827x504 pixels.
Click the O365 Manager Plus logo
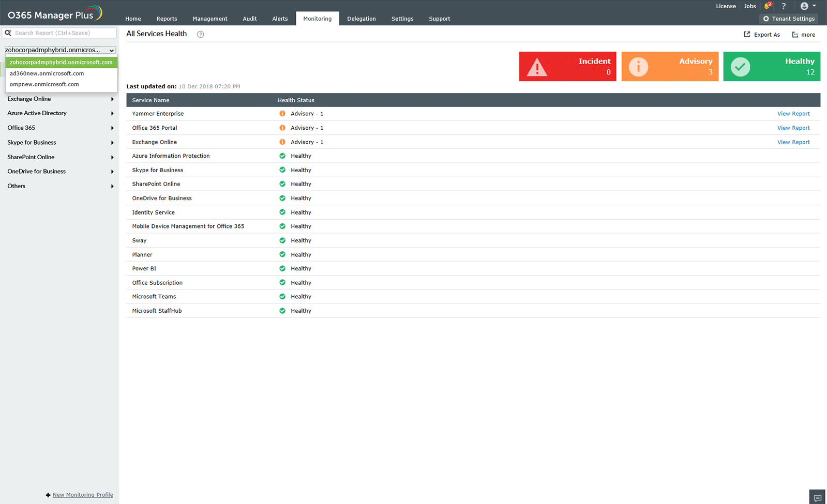point(55,13)
